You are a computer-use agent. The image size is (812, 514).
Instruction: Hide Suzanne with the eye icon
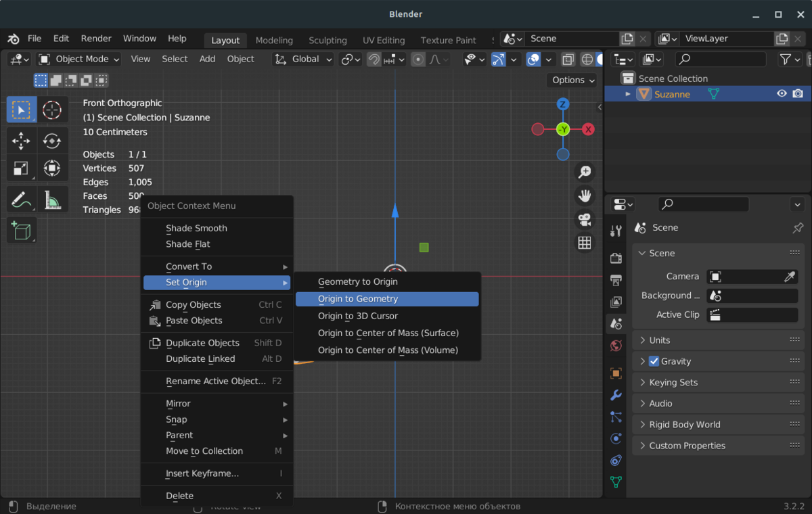pos(782,94)
